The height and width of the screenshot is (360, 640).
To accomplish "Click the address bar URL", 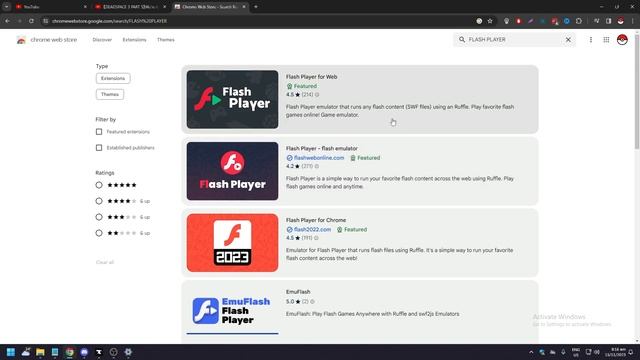I will (x=109, y=21).
